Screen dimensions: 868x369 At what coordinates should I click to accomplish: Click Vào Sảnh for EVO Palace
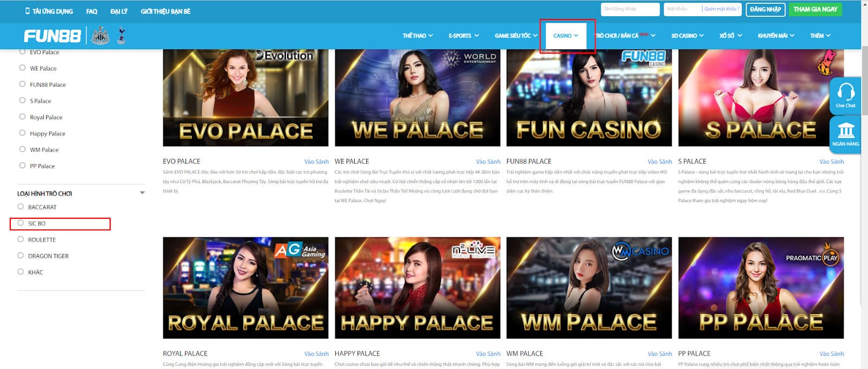click(x=316, y=161)
